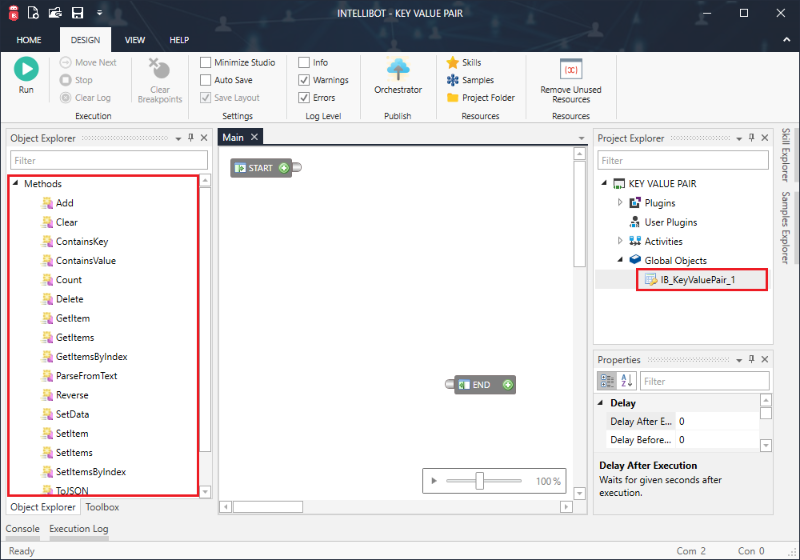
Task: Select IB_KeyValuePair_1 global object
Action: [x=697, y=280]
